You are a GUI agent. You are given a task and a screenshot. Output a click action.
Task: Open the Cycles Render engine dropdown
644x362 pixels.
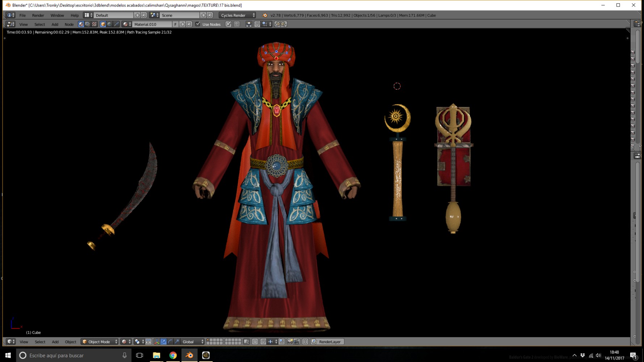point(237,15)
